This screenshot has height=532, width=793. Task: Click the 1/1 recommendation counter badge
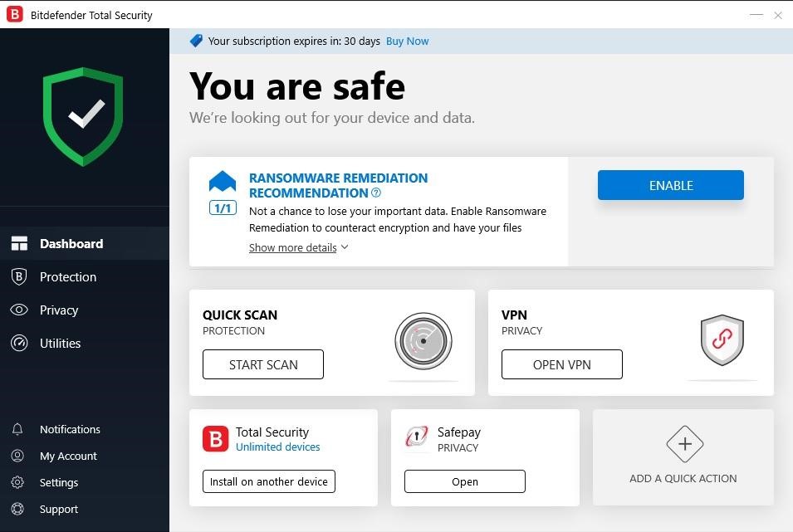click(223, 207)
